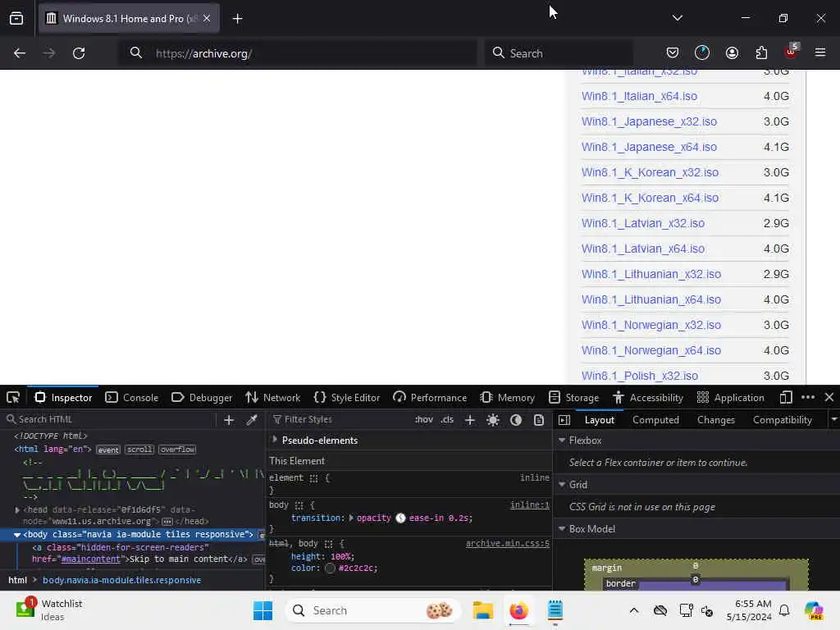The width and height of the screenshot is (840, 630).
Task: Click the event badge on html element
Action: [108, 450]
